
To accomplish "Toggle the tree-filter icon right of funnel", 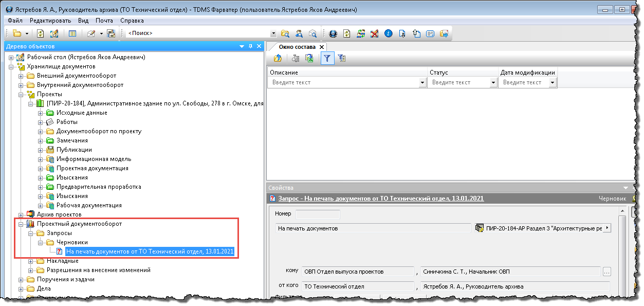I will tap(341, 59).
